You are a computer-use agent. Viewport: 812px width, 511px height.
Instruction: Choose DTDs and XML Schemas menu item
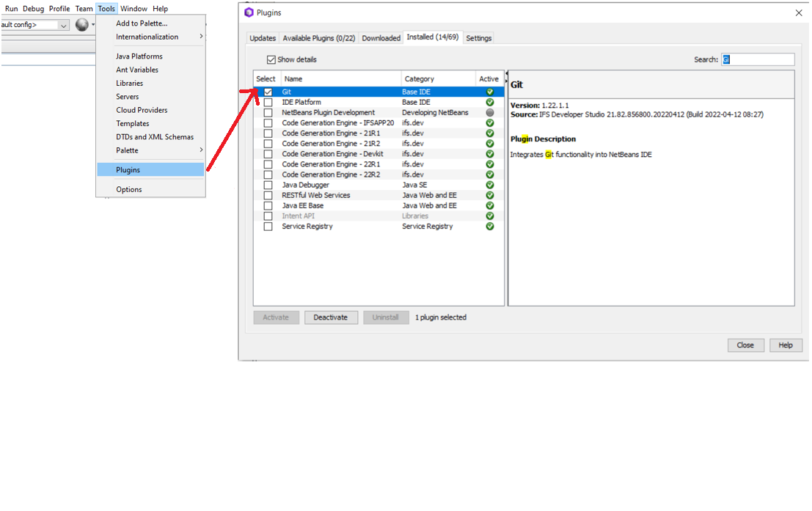click(150, 136)
